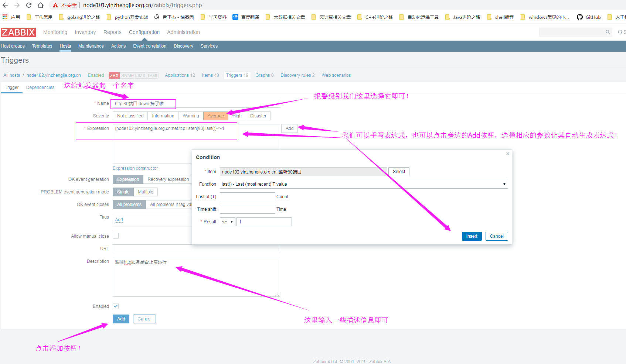This screenshot has height=364, width=626.
Task: Click the ZBX availability badge
Action: [114, 75]
